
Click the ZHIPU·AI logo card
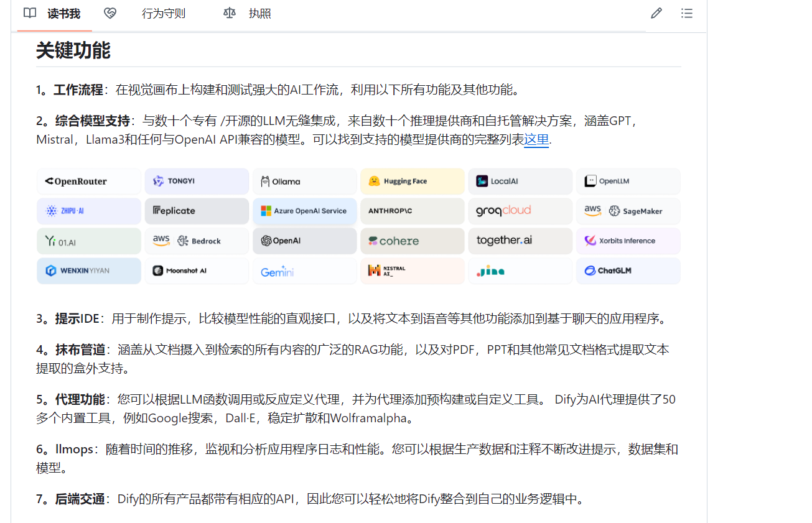(x=89, y=211)
